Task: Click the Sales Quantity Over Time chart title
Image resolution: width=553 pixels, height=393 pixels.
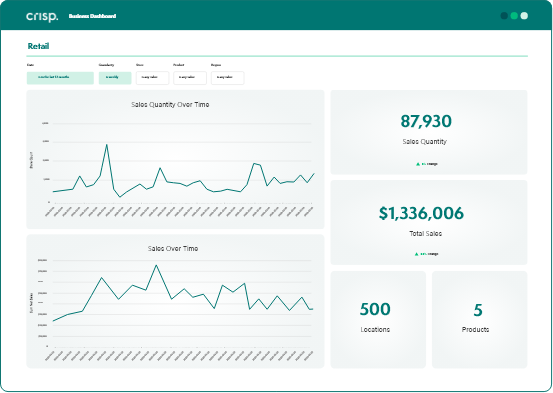Action: pyautogui.click(x=170, y=105)
